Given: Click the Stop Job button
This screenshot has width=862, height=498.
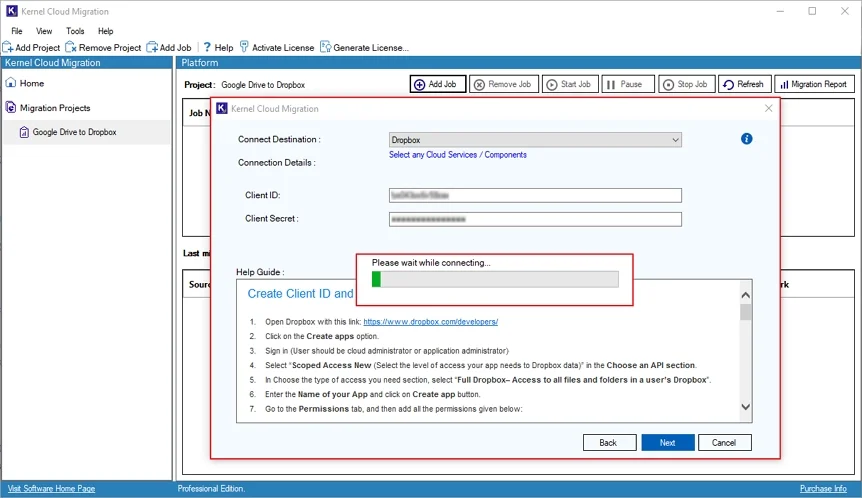Looking at the screenshot, I should tap(687, 84).
